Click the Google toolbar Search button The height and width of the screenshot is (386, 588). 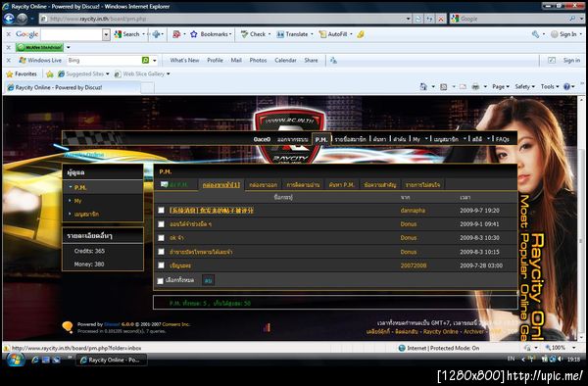click(x=127, y=34)
